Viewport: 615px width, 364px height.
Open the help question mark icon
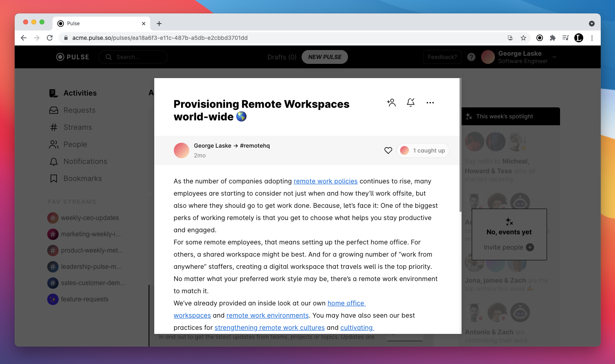471,57
